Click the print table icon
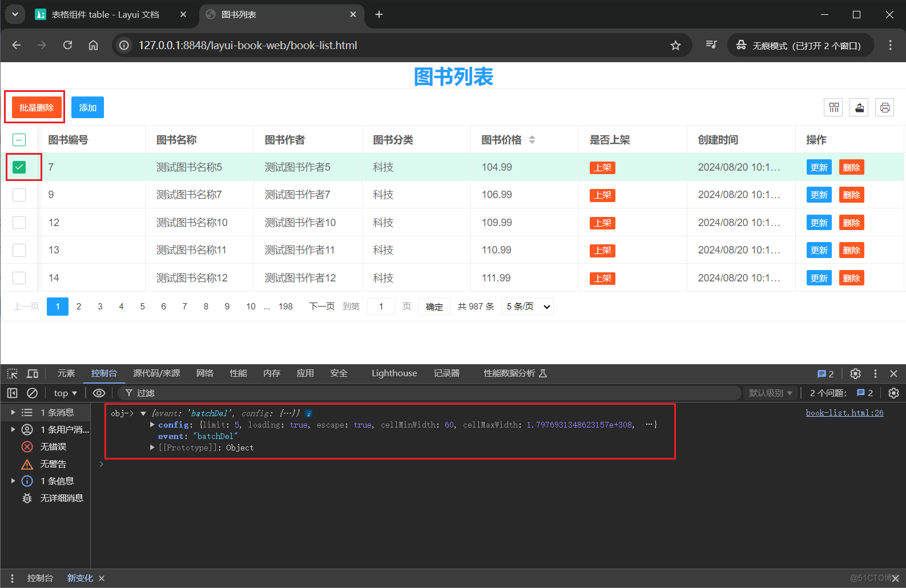Image resolution: width=906 pixels, height=588 pixels. (885, 107)
